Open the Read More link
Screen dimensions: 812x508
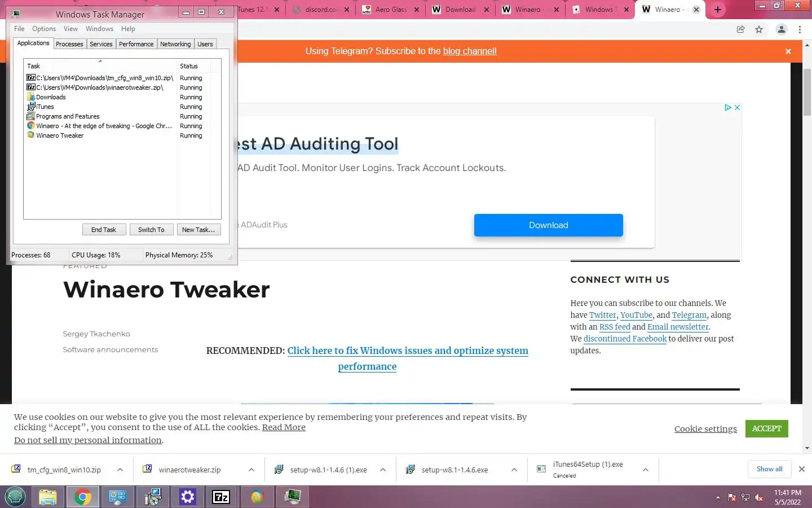point(284,427)
